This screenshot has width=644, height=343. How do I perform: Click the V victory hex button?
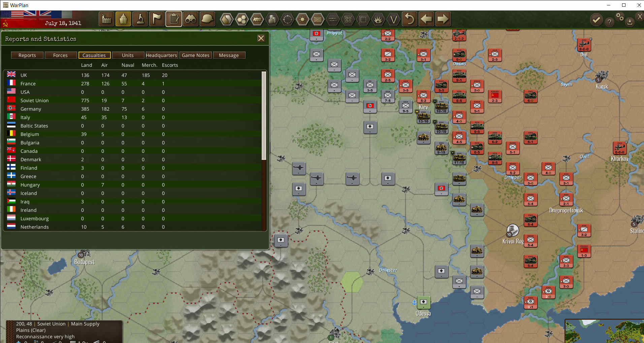(393, 19)
